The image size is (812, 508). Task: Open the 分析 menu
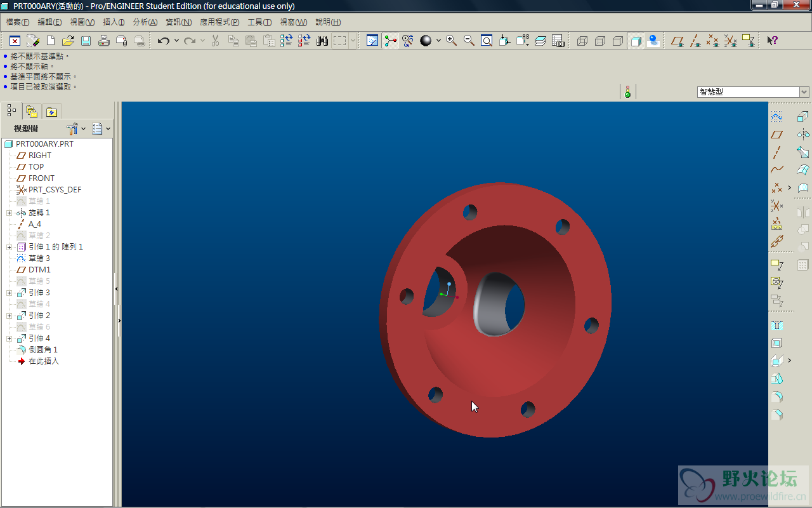click(x=145, y=22)
